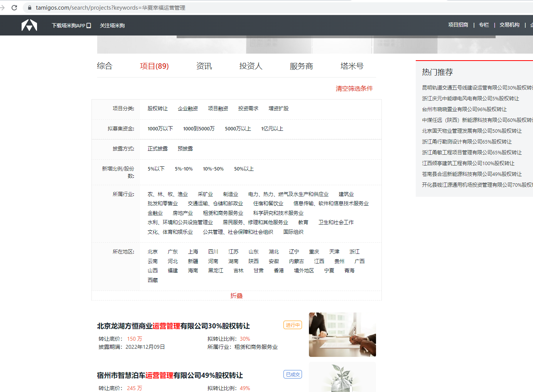Screen dimensions: 533x392
Task: Switch to the 资讯 tab
Action: [x=204, y=66]
